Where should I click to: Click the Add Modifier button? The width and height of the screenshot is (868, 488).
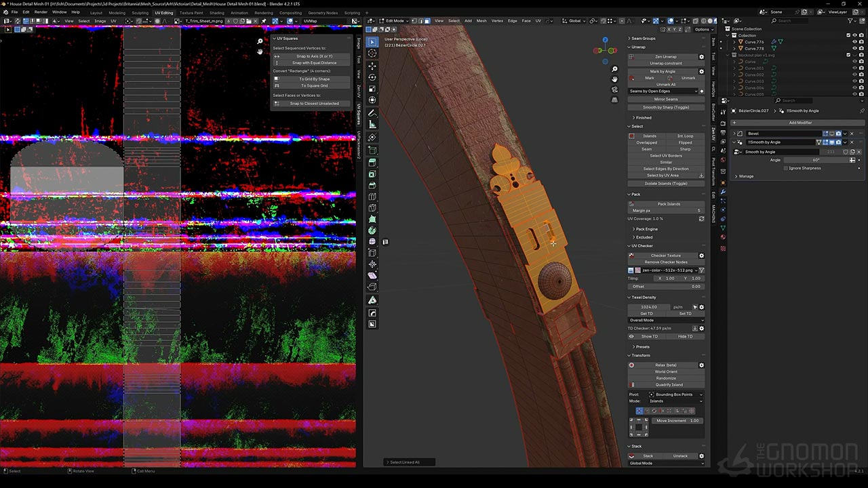[800, 123]
